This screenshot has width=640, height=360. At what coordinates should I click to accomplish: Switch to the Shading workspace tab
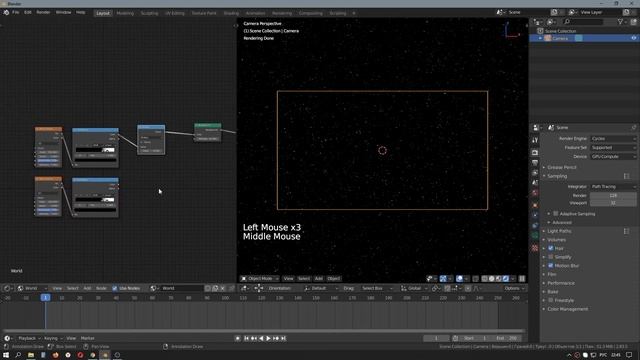pos(231,13)
